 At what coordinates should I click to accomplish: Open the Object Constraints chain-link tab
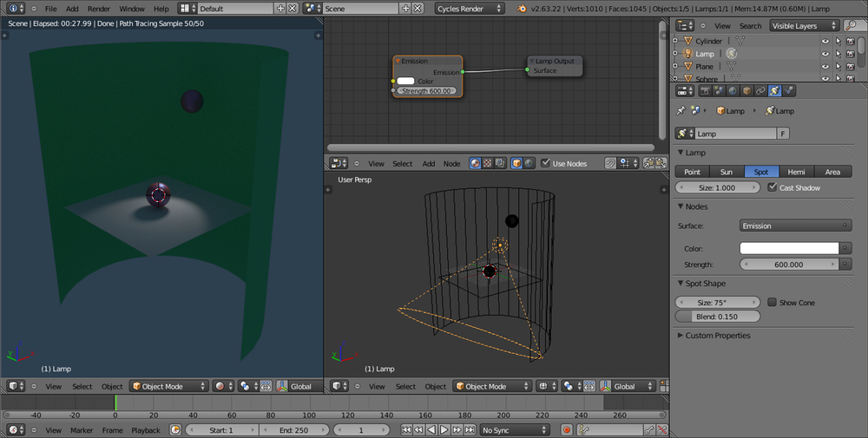click(x=760, y=90)
